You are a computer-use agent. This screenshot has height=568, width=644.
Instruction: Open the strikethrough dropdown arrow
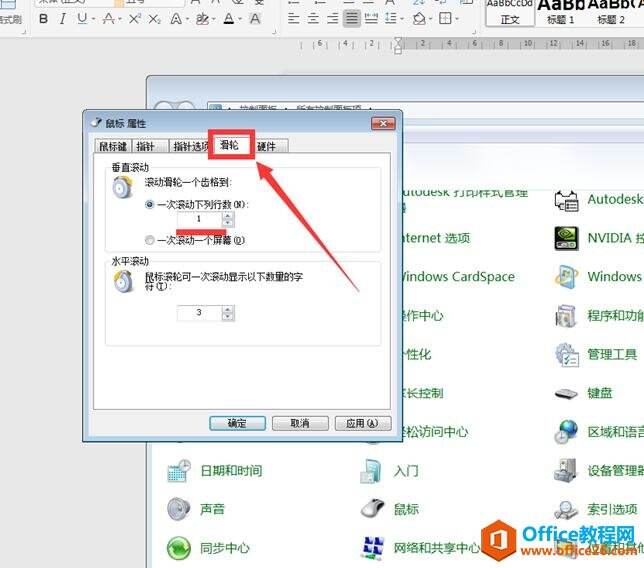pyautogui.click(x=120, y=19)
